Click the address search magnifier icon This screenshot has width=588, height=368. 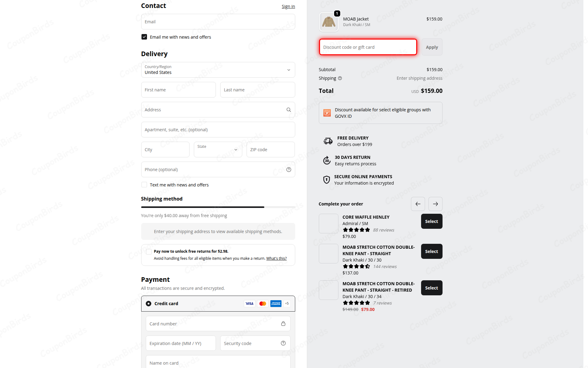click(288, 110)
